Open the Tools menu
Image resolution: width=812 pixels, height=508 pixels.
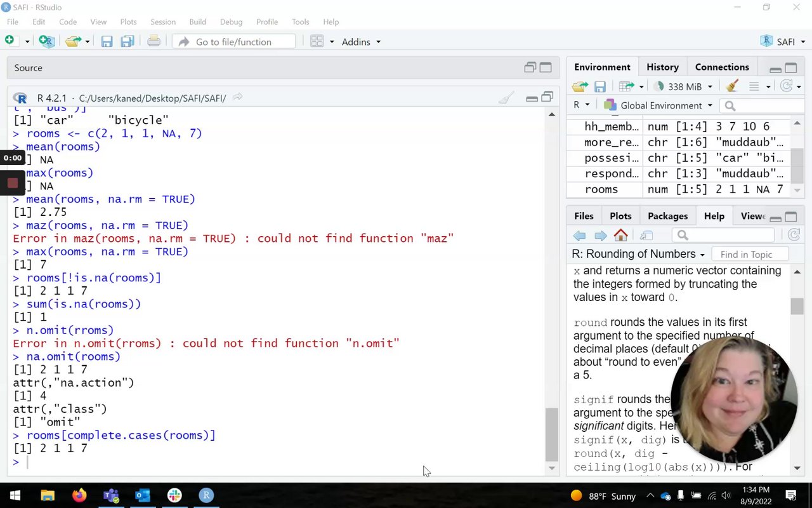[x=301, y=22]
